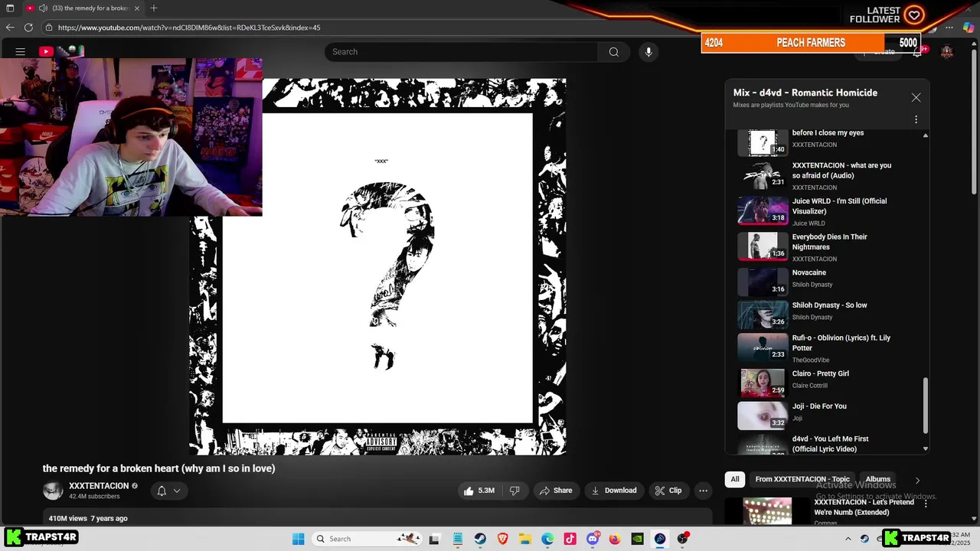Open the XXXTENTACION channel avatar
Screen dimensions: 980x551
click(53, 491)
